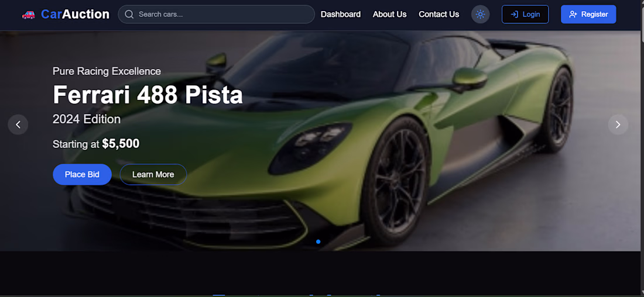644x297 pixels.
Task: Focus the Search cars input field
Action: [216, 15]
